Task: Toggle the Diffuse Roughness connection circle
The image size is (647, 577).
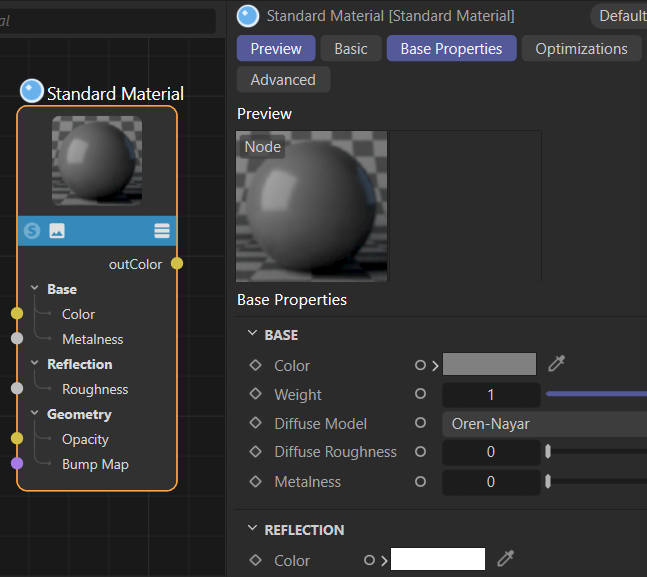Action: 420,452
